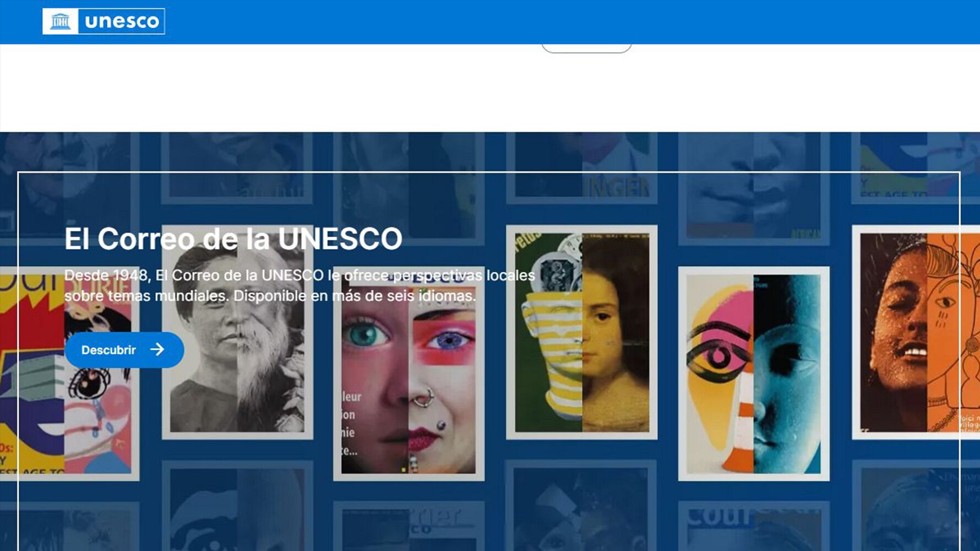Click the blue UNESCO header bar
Image resolution: width=980 pixels, height=551 pixels.
pyautogui.click(x=490, y=22)
